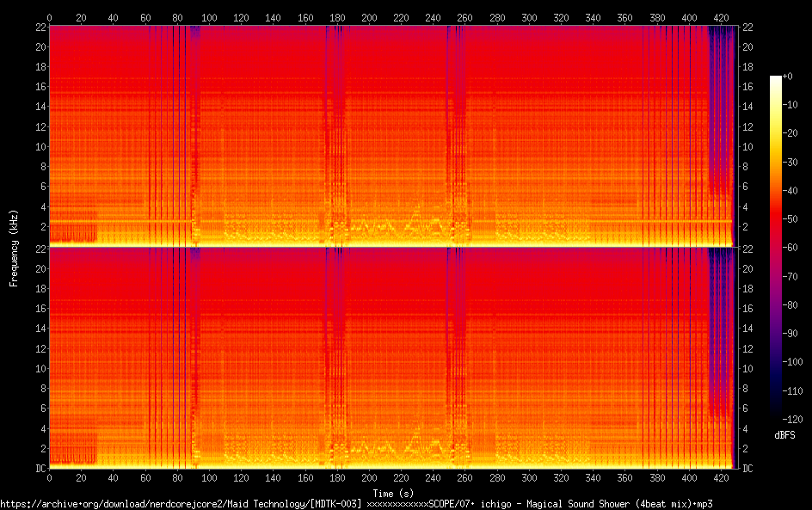Click the "Frequency (kHz)" vertical axis label
Image resolution: width=812 pixels, height=510 pixels.
pos(14,248)
